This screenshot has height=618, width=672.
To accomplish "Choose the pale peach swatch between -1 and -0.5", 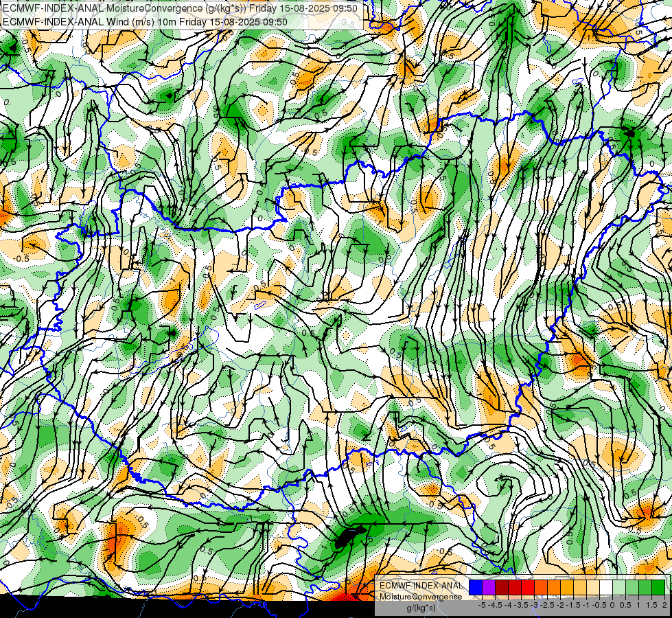I will click(x=593, y=587).
